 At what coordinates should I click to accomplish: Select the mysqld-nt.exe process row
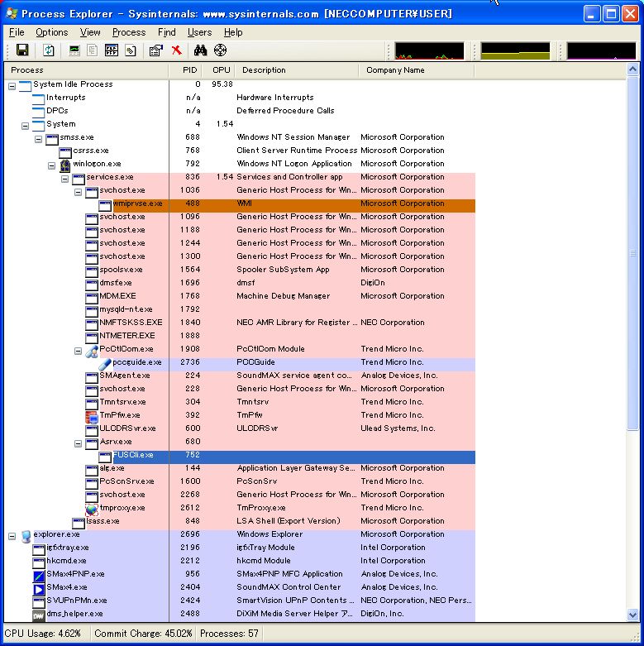coord(126,309)
